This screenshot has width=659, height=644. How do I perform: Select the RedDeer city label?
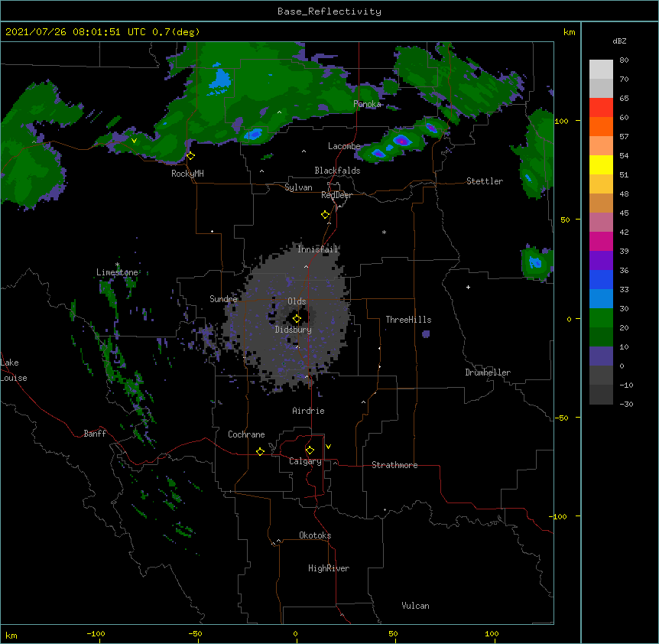coord(336,195)
